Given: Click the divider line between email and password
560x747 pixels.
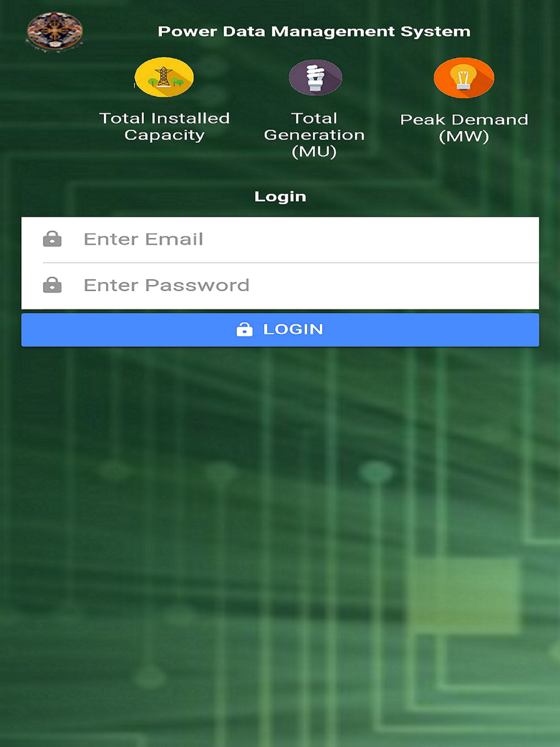Looking at the screenshot, I should pos(291,263).
